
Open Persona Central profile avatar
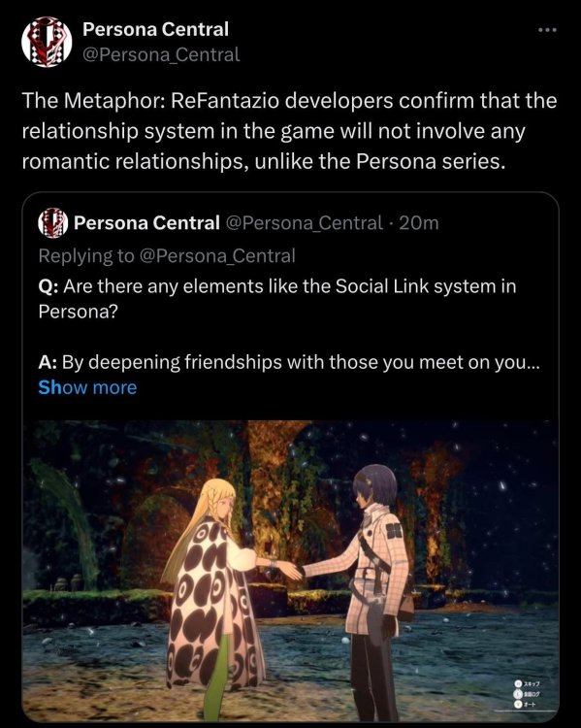(x=47, y=42)
